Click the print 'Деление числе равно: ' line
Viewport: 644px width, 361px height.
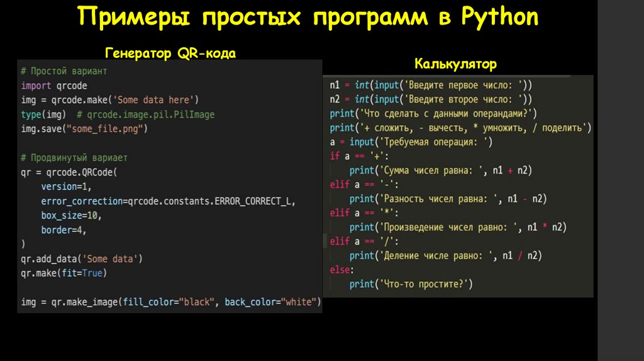point(446,256)
